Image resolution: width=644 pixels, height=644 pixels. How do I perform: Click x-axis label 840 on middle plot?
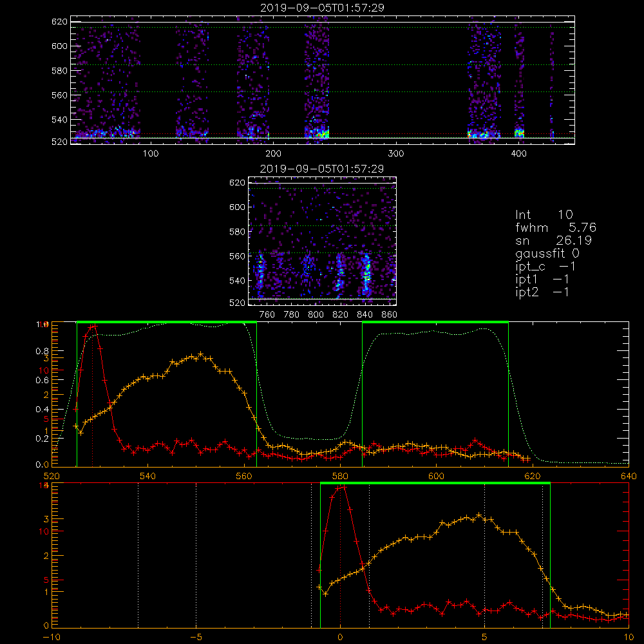tap(365, 315)
